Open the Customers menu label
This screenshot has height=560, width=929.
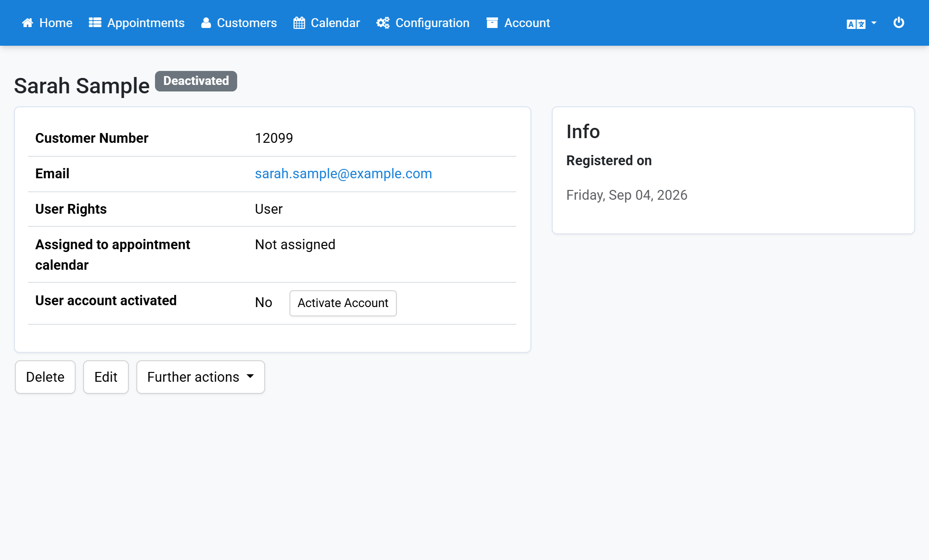point(247,23)
